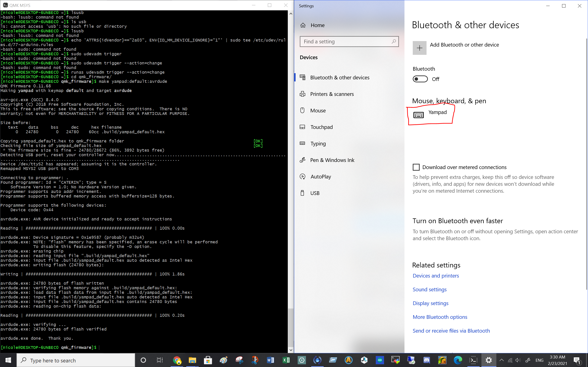588x367 pixels.
Task: Check Download over metered connections box
Action: point(416,167)
